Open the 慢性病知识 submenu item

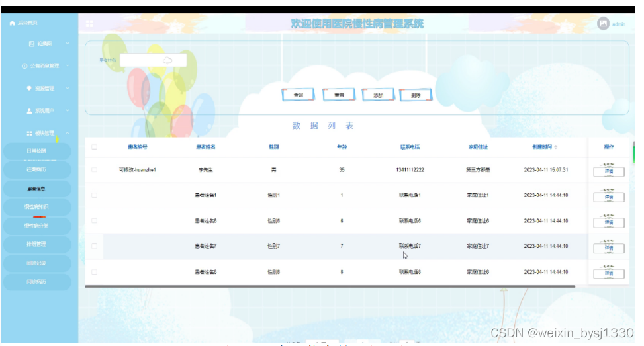point(37,207)
